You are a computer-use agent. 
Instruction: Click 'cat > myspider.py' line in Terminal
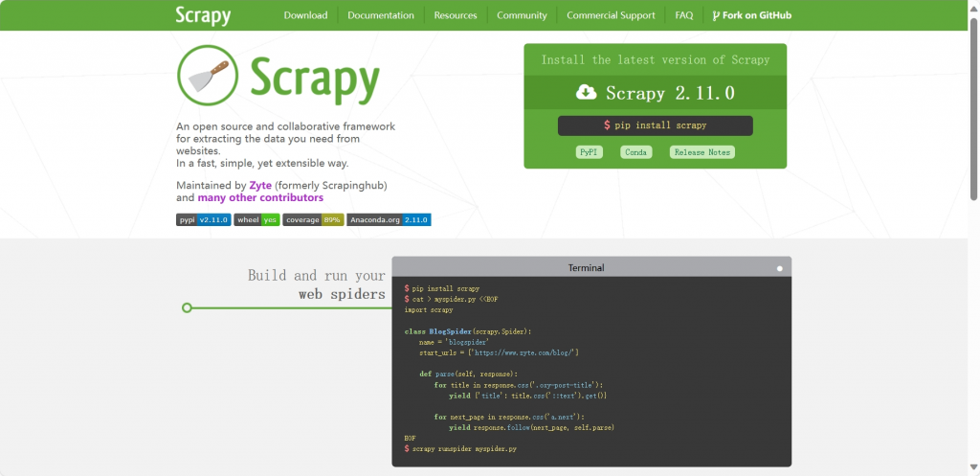coord(452,299)
